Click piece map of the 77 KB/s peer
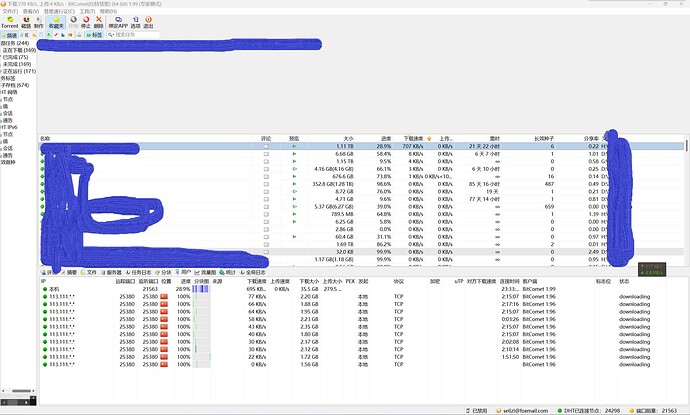 tap(201, 297)
